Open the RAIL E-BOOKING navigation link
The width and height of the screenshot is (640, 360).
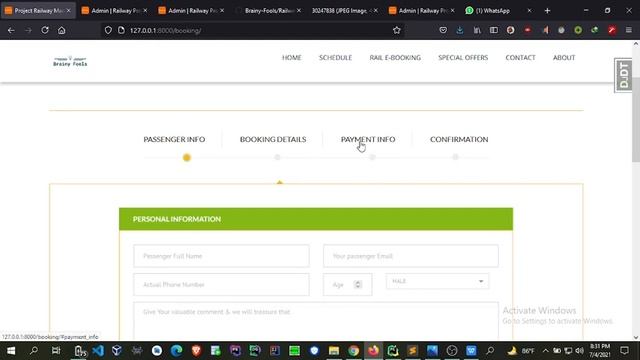395,58
